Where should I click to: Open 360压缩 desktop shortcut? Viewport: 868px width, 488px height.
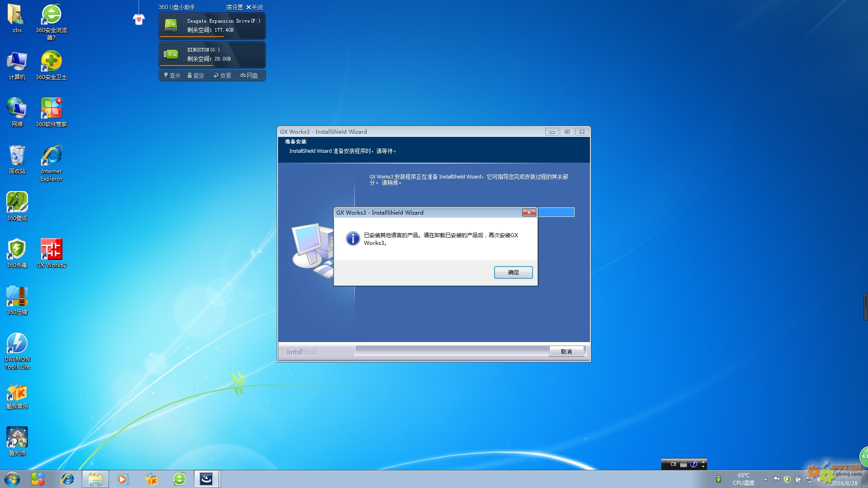(x=17, y=300)
